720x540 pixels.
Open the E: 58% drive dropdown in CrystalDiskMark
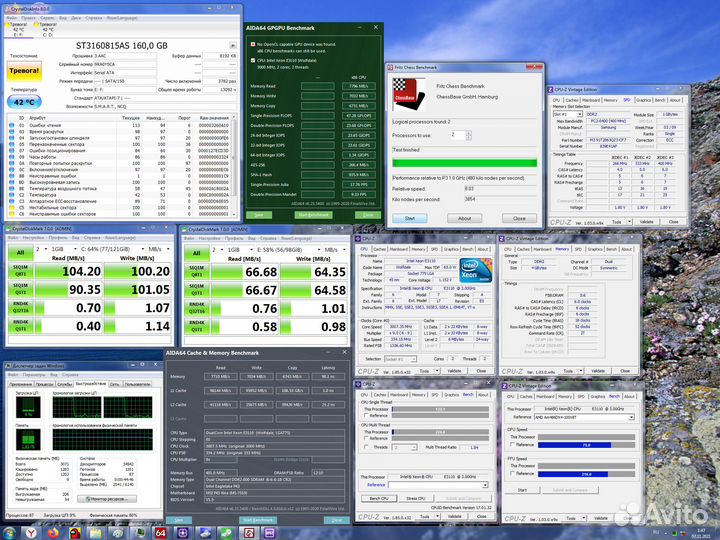point(288,249)
